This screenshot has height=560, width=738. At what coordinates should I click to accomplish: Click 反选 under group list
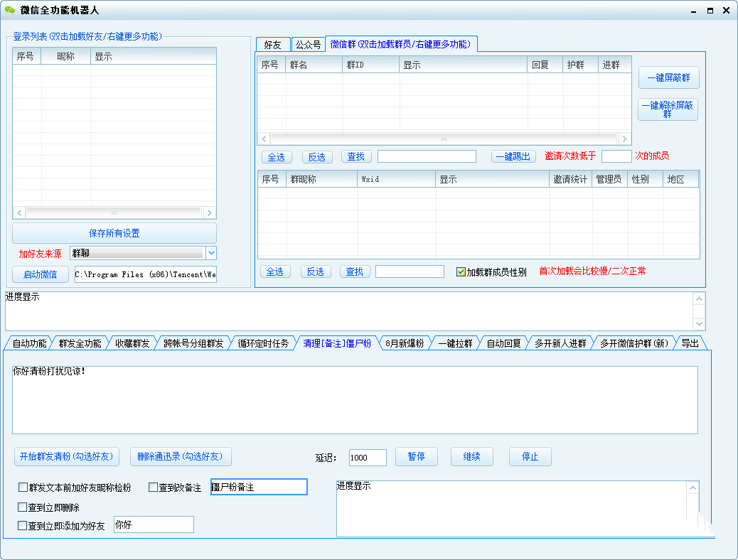pyautogui.click(x=317, y=157)
